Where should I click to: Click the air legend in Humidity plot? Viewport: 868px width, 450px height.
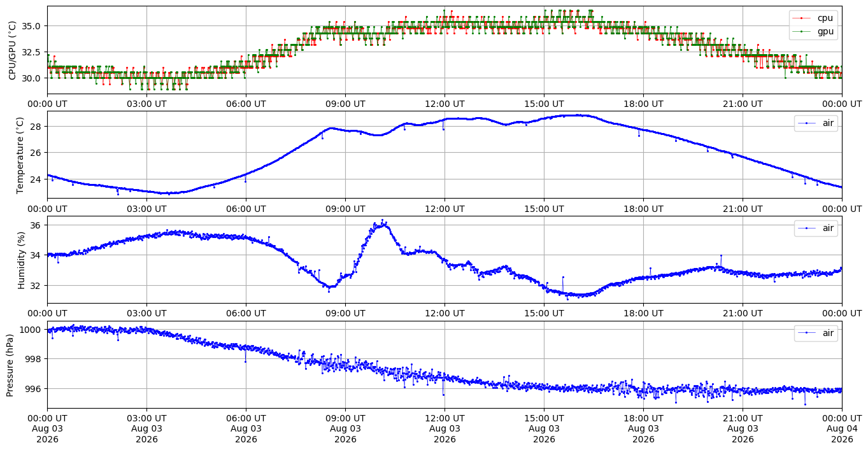click(816, 228)
